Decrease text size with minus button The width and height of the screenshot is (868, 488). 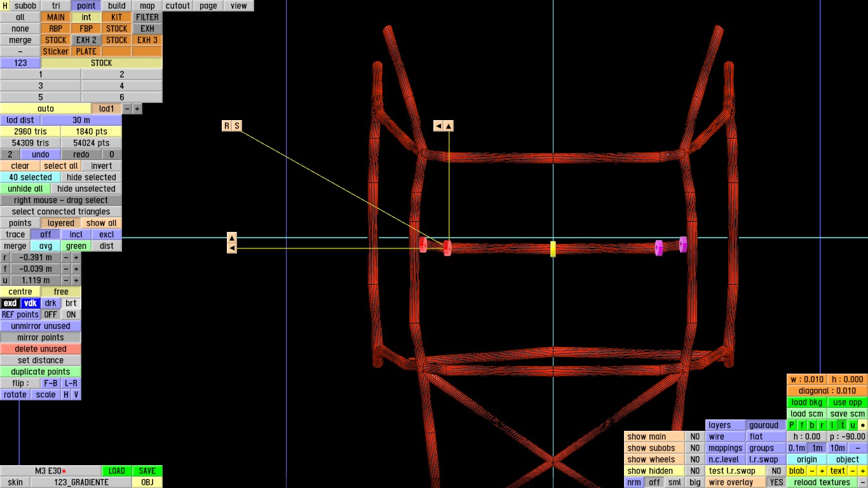(853, 471)
